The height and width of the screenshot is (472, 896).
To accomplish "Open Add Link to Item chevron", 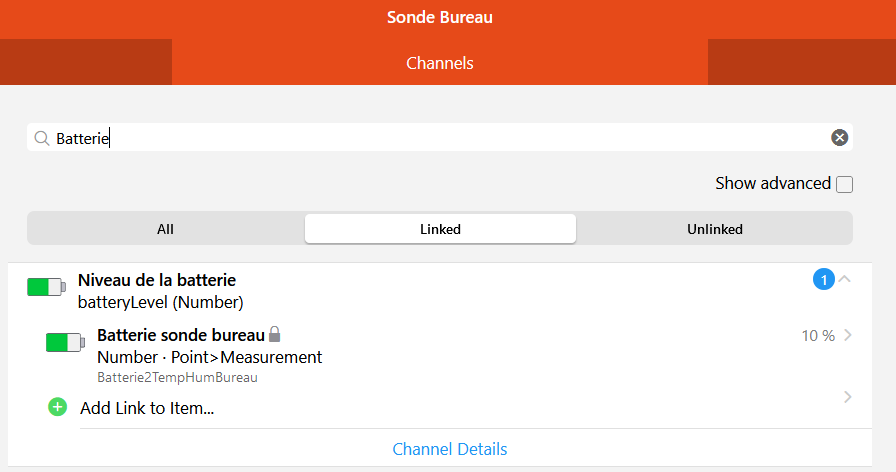I will click(847, 397).
